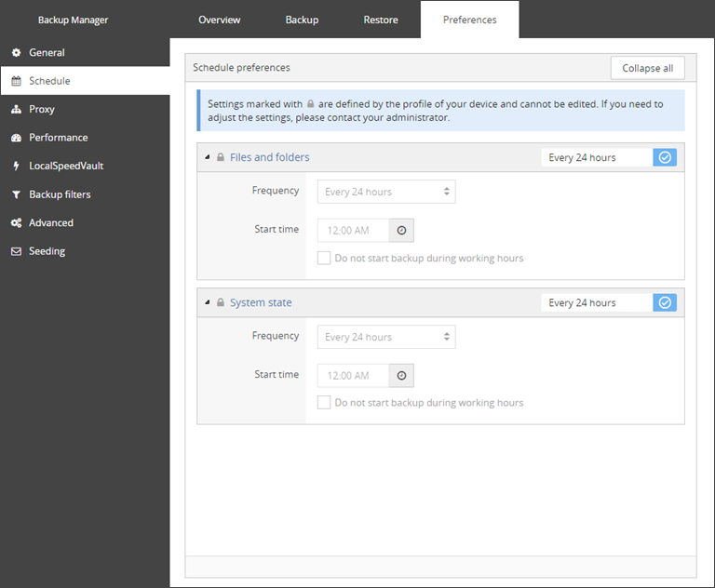Click the Schedule calendar icon
This screenshot has height=588, width=715.
coord(17,81)
